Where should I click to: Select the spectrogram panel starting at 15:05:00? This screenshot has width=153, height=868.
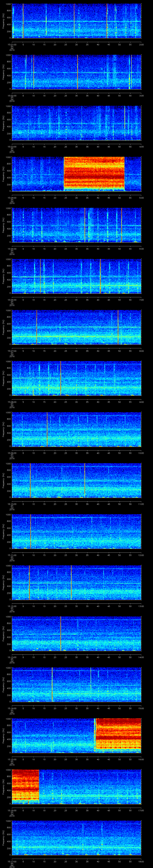76,225
